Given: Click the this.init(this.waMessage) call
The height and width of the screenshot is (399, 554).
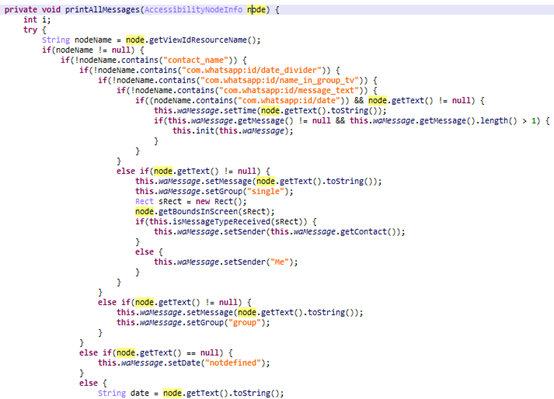Looking at the screenshot, I should click(233, 131).
